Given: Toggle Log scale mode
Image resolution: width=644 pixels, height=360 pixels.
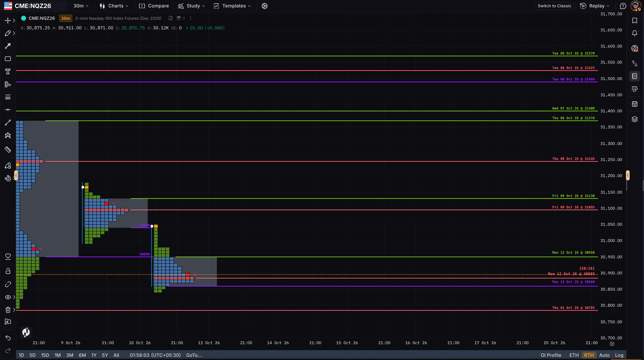Looking at the screenshot, I should [619, 355].
